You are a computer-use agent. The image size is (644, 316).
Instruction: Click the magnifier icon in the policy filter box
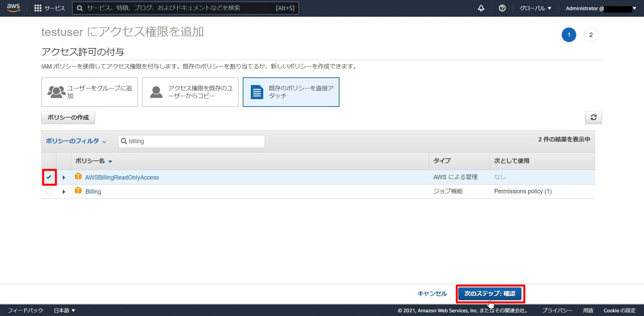pos(124,141)
